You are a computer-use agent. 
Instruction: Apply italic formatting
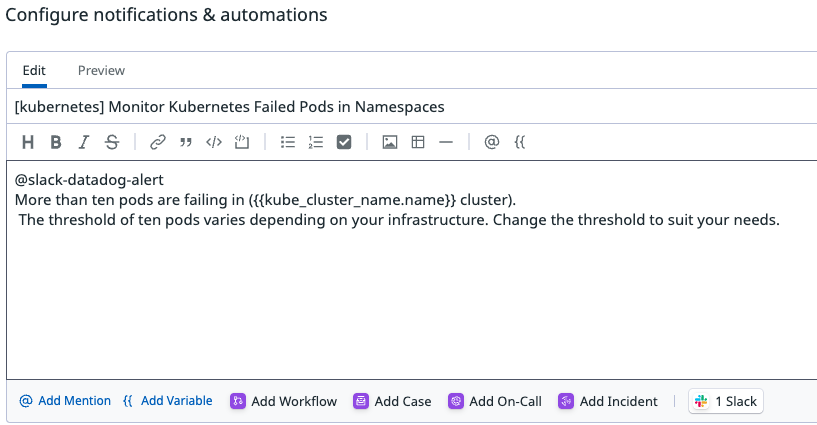click(83, 142)
